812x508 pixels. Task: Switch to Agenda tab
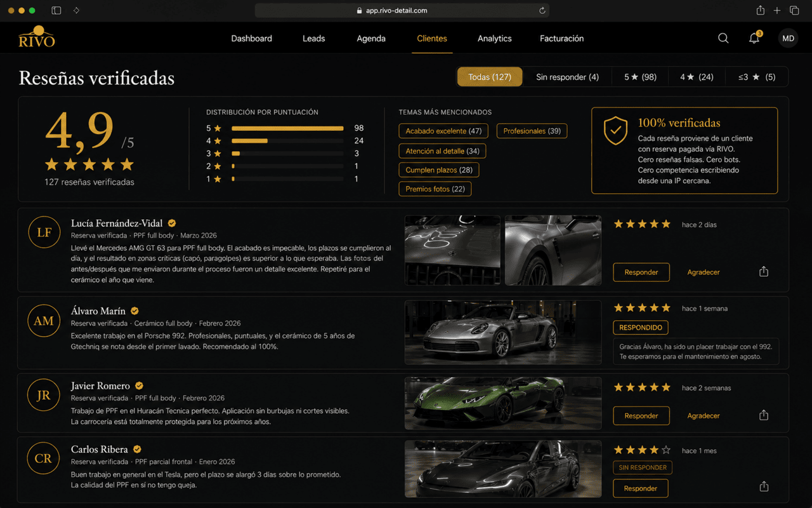pos(371,39)
